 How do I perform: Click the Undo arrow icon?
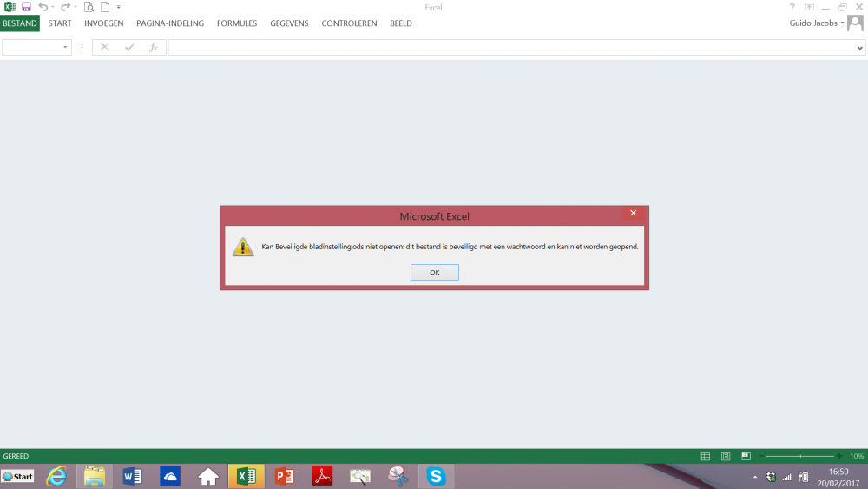(43, 7)
